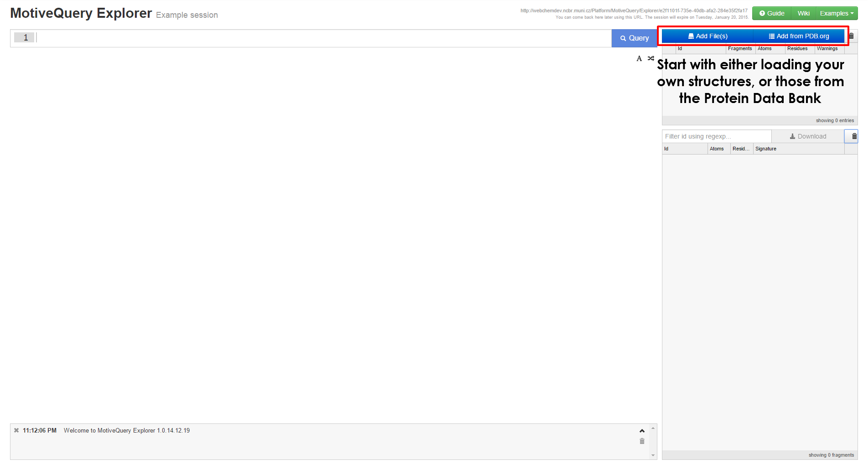Sort structures by Fragments column

coord(740,49)
